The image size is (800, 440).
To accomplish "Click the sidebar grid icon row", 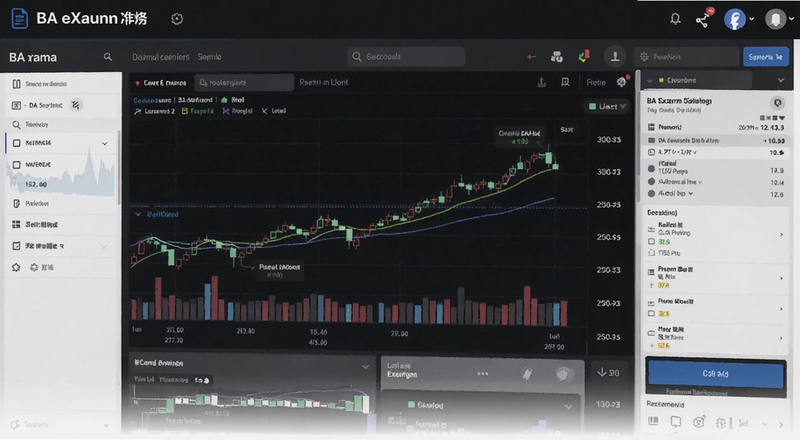I will 61,225.
